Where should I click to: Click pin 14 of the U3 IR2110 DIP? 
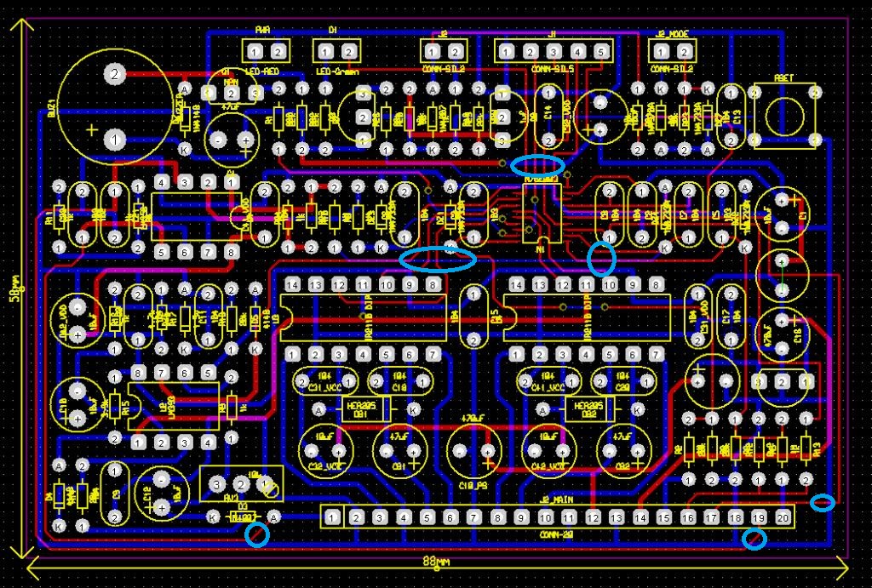[293, 285]
